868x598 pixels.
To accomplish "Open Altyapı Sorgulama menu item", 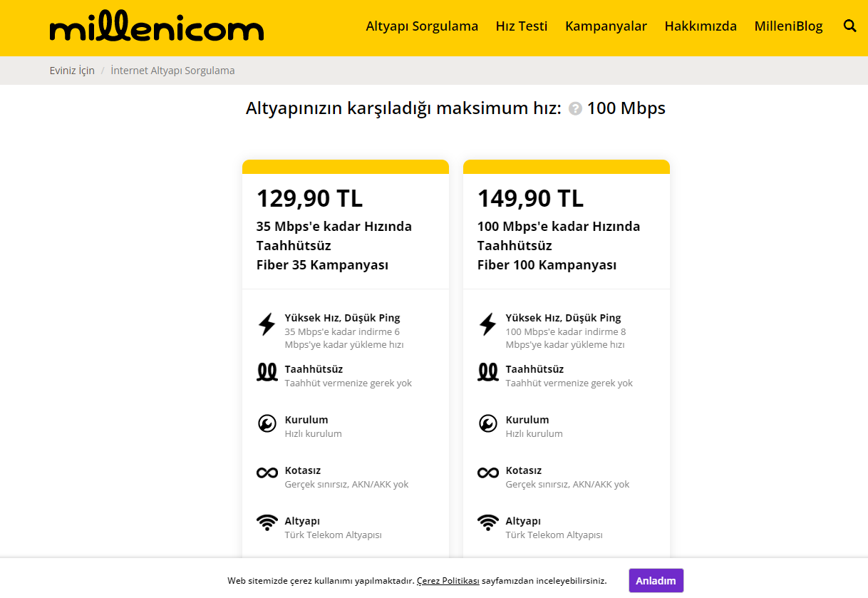I will tap(422, 26).
